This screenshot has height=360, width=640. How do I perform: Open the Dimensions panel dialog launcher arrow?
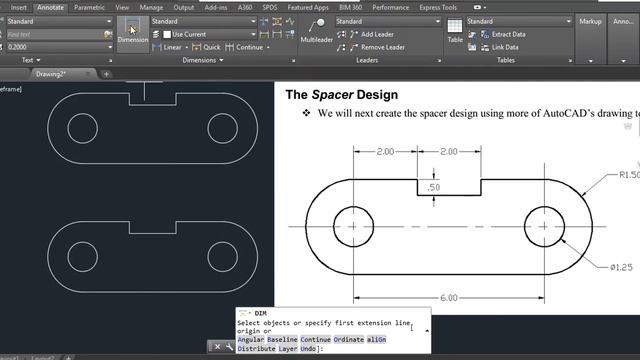pos(293,61)
